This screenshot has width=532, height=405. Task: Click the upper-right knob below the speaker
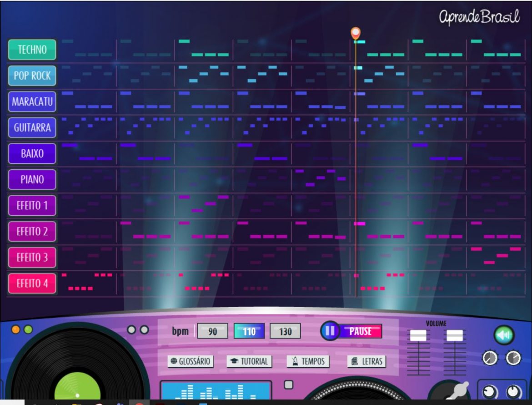click(513, 358)
